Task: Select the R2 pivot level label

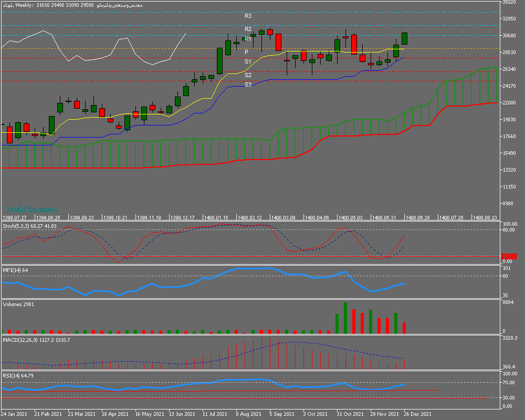Action: coord(248,29)
